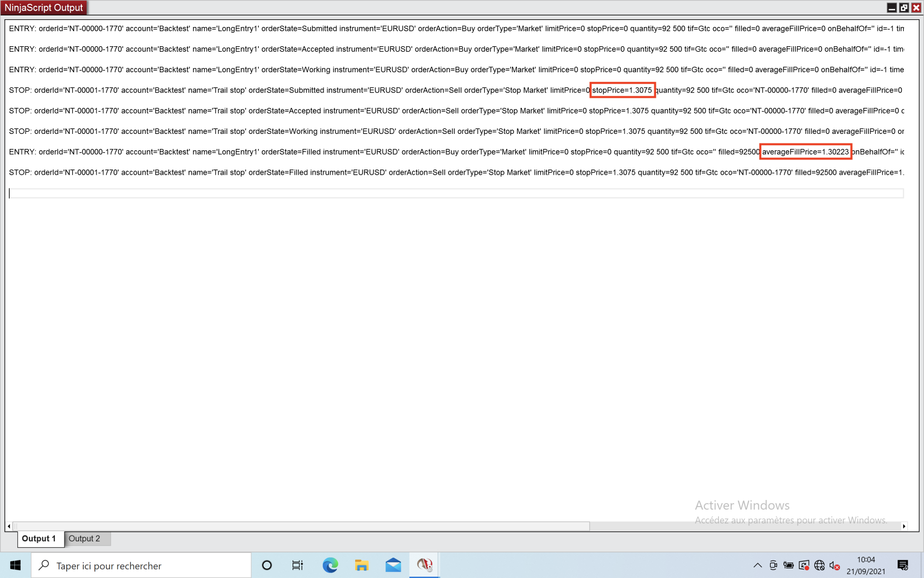
Task: Launch the Mail app from taskbar
Action: [393, 565]
